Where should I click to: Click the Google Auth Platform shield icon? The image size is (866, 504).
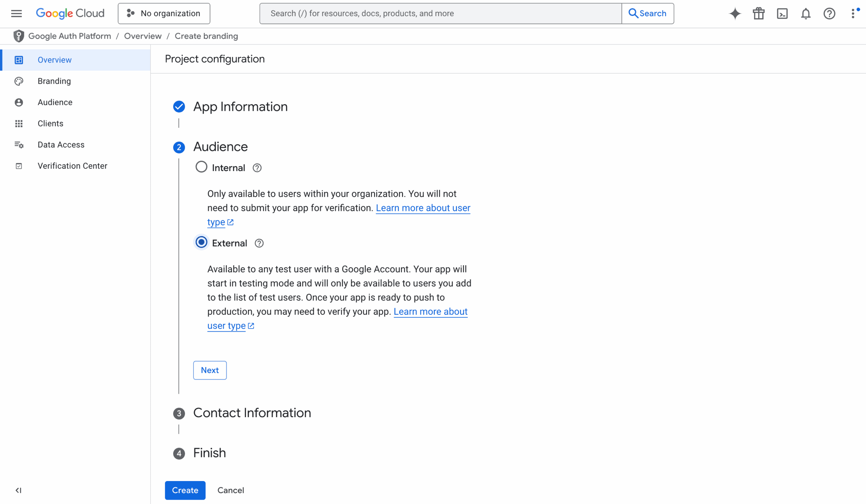[x=19, y=36]
